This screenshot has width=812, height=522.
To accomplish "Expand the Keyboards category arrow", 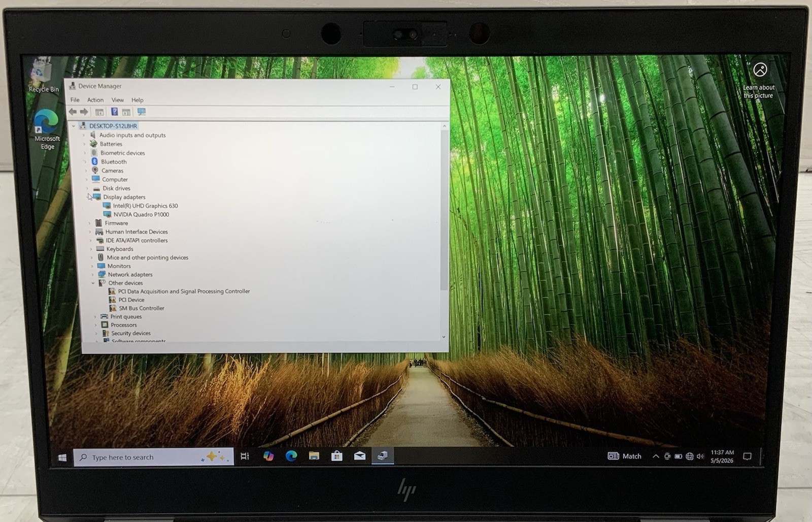I will point(91,249).
